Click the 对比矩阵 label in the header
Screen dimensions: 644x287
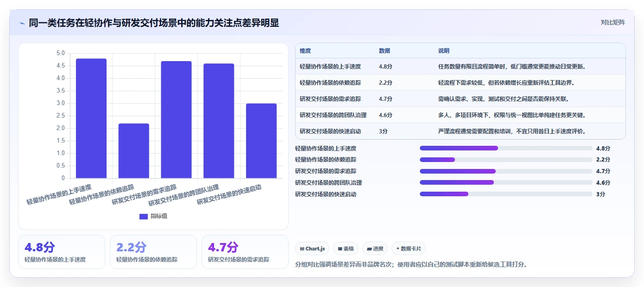tap(612, 23)
